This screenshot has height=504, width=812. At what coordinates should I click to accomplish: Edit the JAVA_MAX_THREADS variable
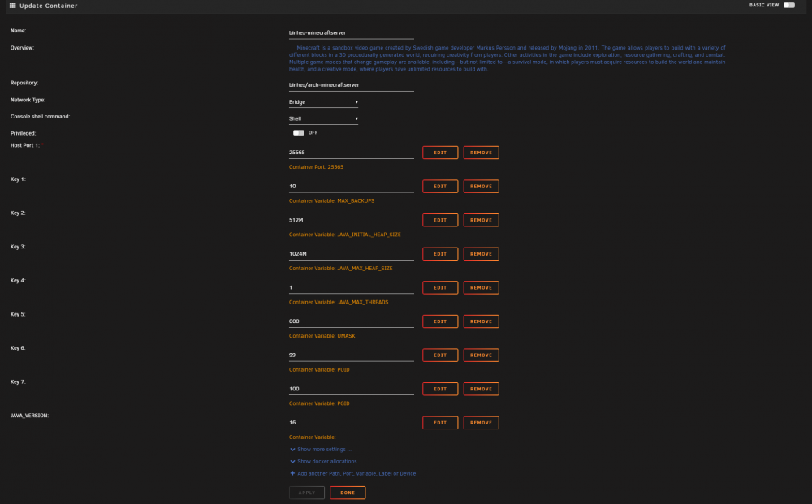click(x=440, y=287)
